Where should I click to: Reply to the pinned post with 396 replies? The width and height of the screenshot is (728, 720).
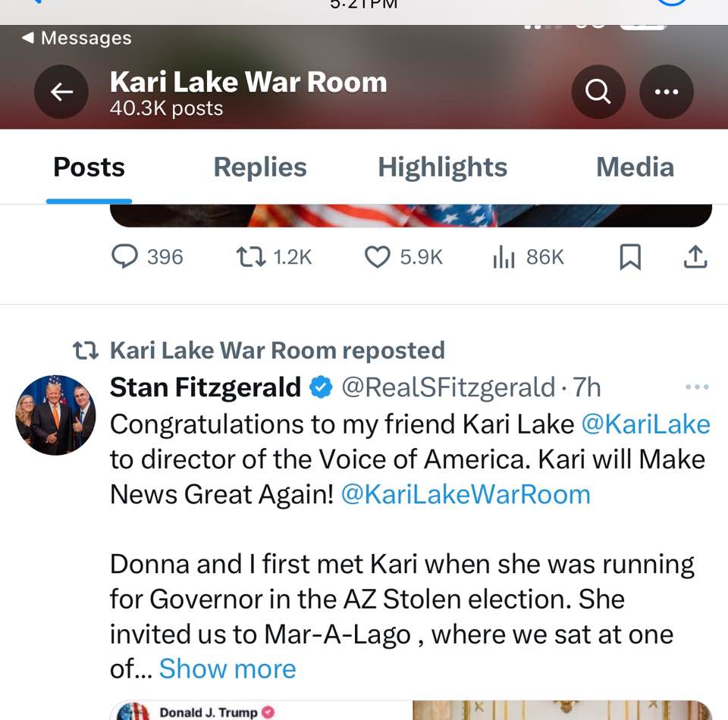(x=126, y=257)
